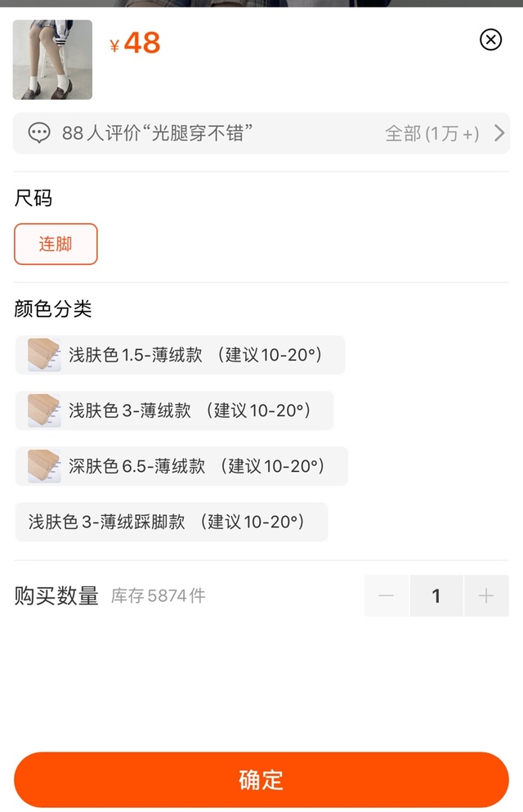Choose 深肤色 6.5-薄绒款 color option
This screenshot has height=812, width=523.
pyautogui.click(x=196, y=466)
